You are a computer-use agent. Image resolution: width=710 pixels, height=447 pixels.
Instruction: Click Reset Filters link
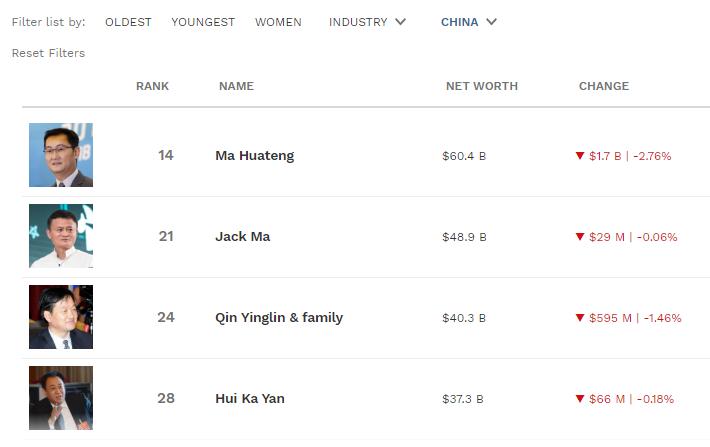tap(48, 53)
